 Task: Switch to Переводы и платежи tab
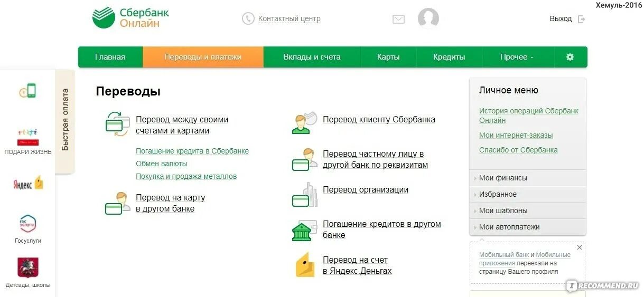click(x=203, y=57)
